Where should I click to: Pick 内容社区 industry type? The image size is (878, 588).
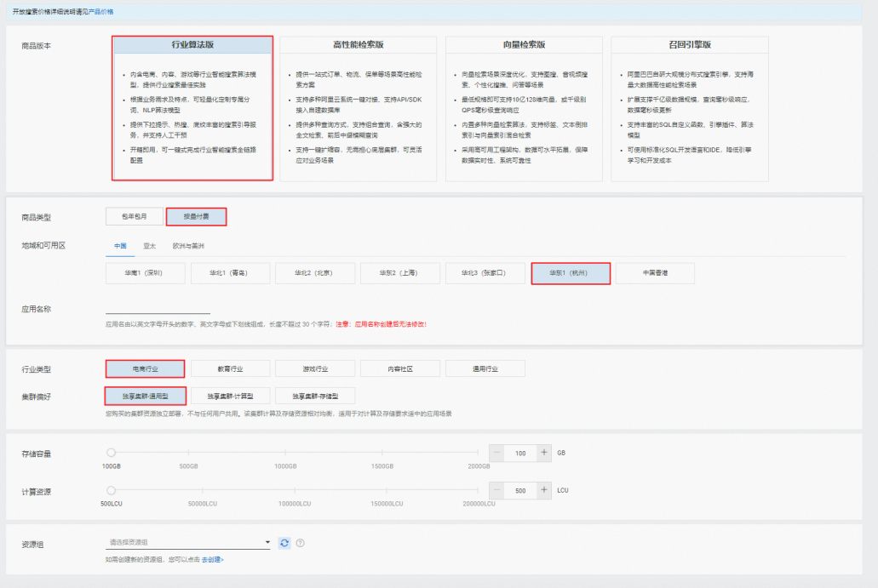[399, 368]
